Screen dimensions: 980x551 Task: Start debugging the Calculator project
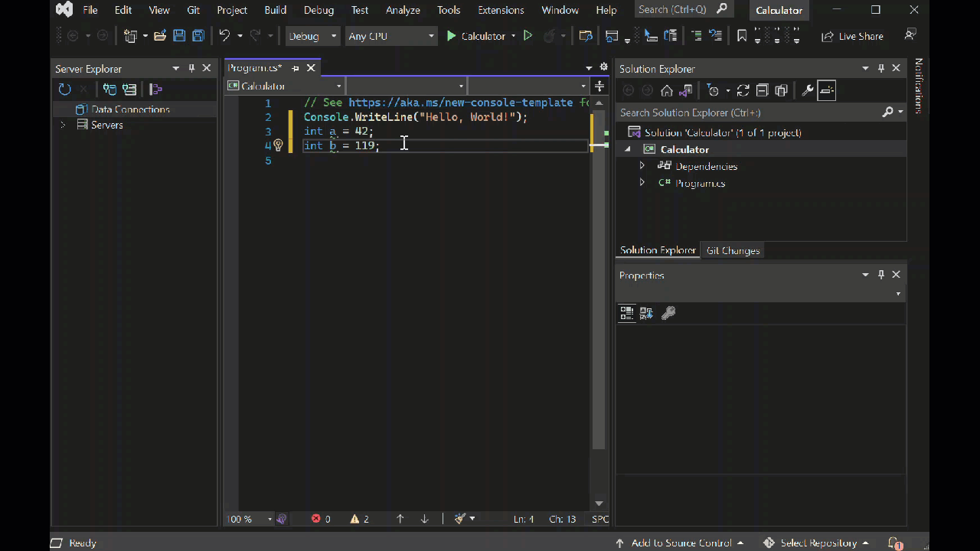[x=451, y=36]
